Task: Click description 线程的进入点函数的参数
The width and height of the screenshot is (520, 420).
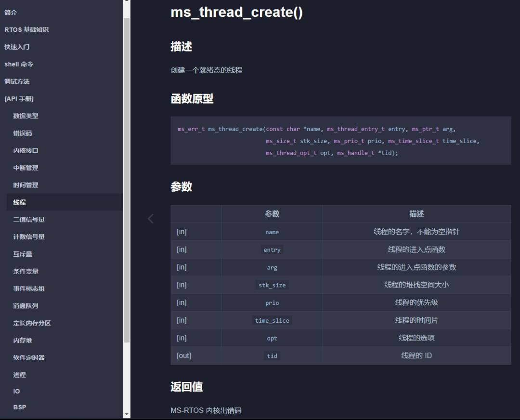Action: [x=416, y=267]
